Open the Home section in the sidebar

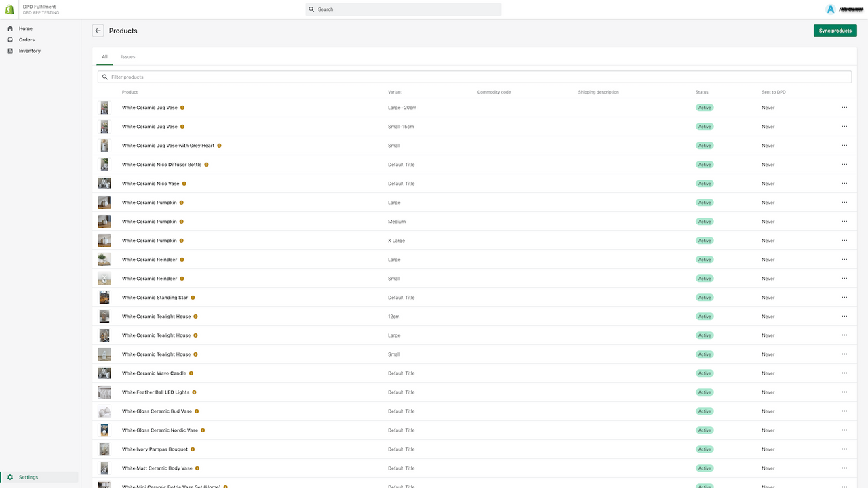point(25,28)
